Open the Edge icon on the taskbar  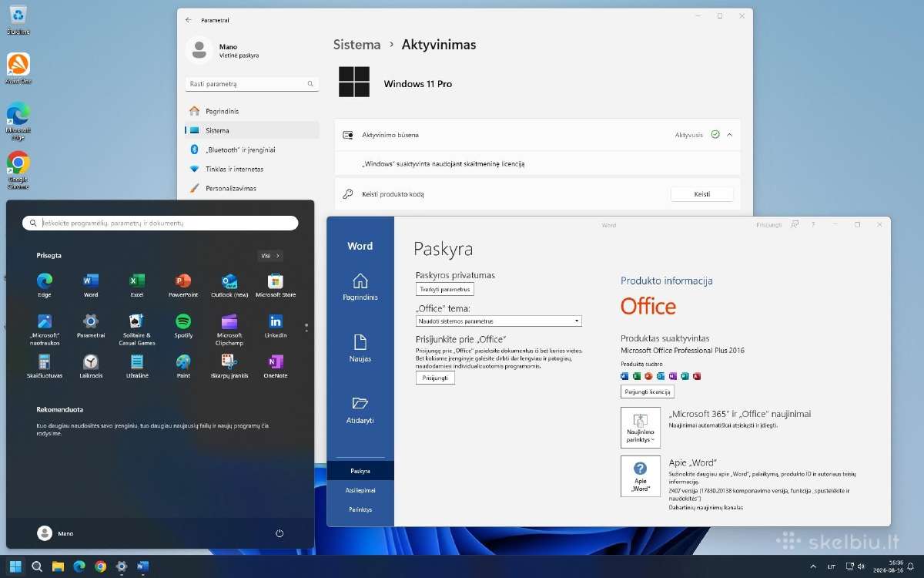coord(79,566)
